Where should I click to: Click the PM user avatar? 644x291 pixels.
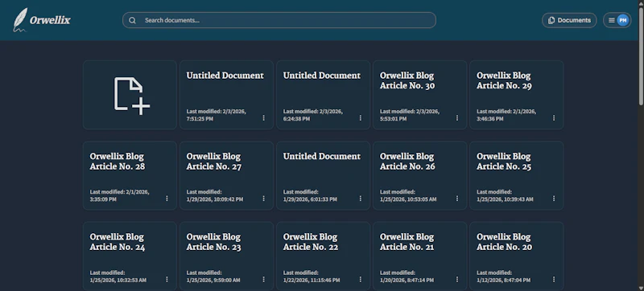pos(622,20)
